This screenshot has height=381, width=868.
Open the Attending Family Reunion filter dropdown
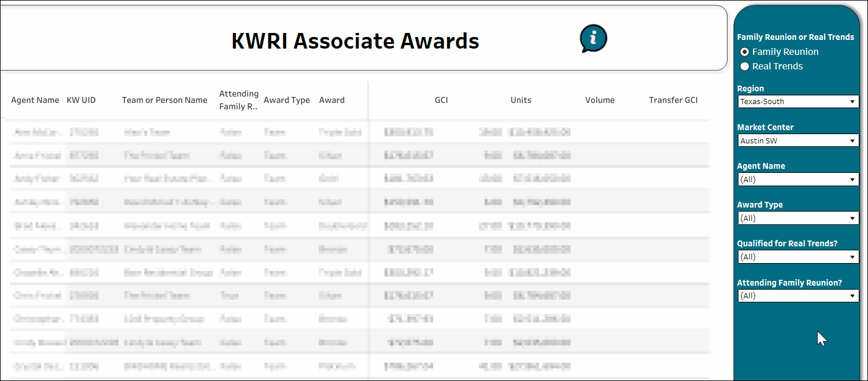798,295
